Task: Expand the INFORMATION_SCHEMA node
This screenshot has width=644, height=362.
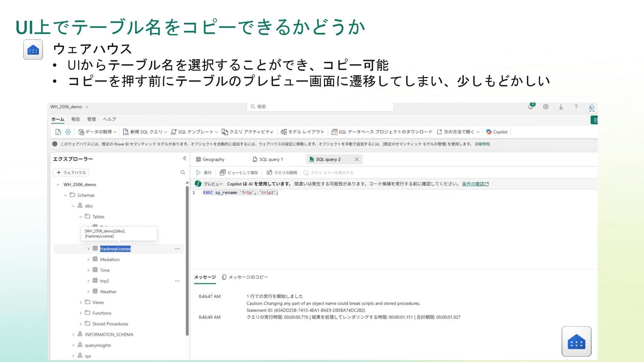Action: pyautogui.click(x=73, y=335)
